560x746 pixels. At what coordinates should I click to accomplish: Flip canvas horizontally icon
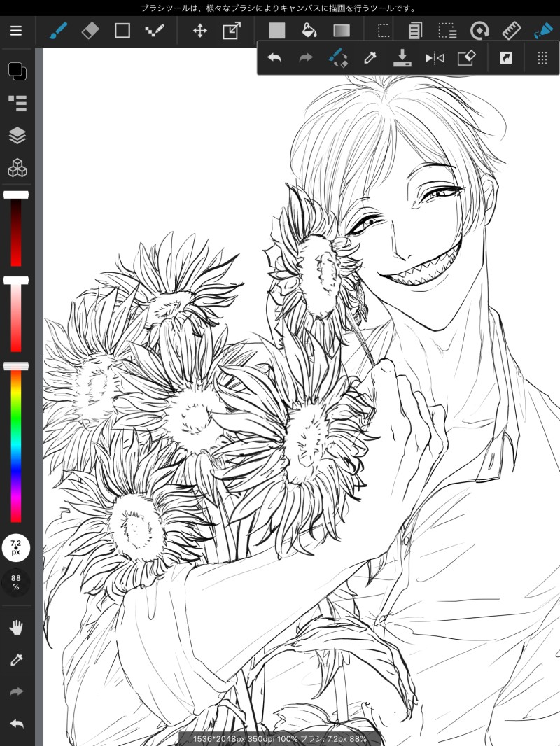click(x=435, y=58)
